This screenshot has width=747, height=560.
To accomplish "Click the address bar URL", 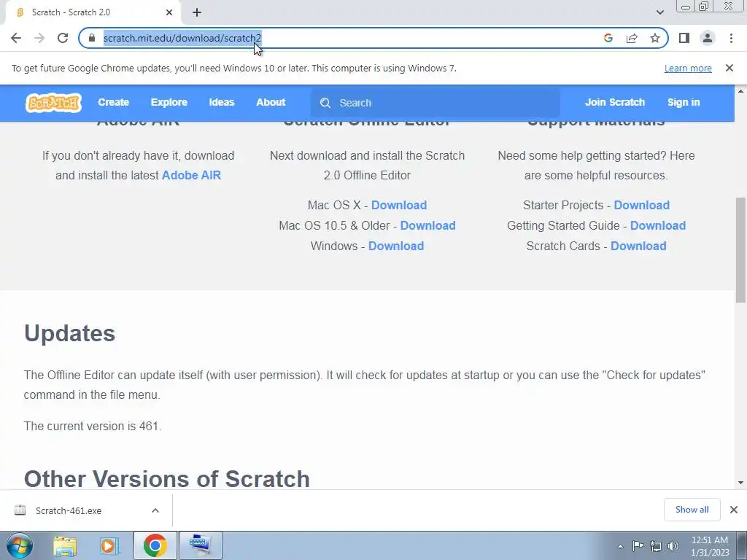I will (182, 38).
